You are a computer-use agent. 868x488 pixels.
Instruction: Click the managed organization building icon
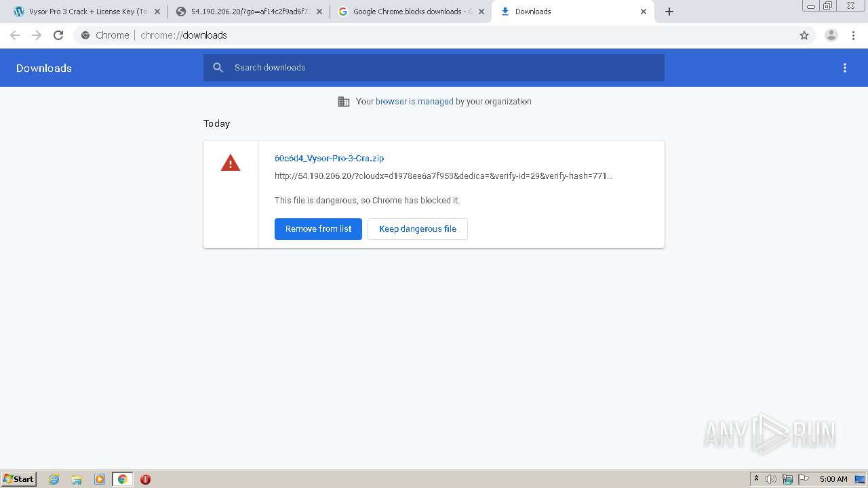(x=344, y=102)
